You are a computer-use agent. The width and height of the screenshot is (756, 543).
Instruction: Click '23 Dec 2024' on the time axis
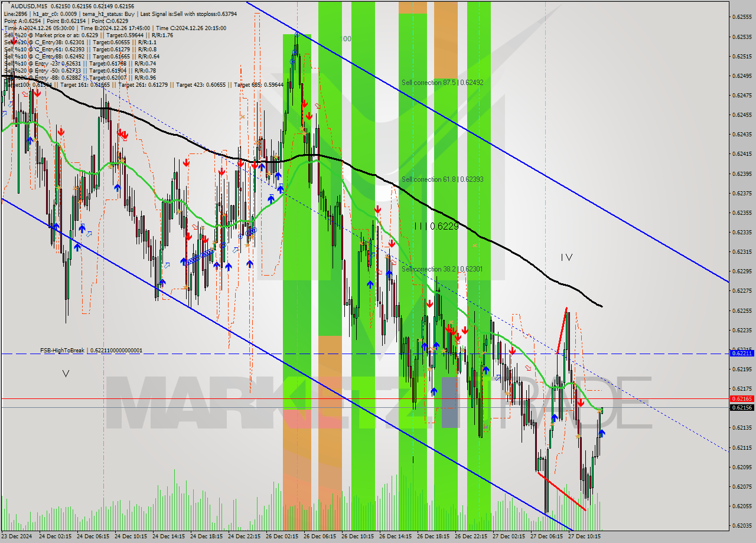[x=17, y=537]
